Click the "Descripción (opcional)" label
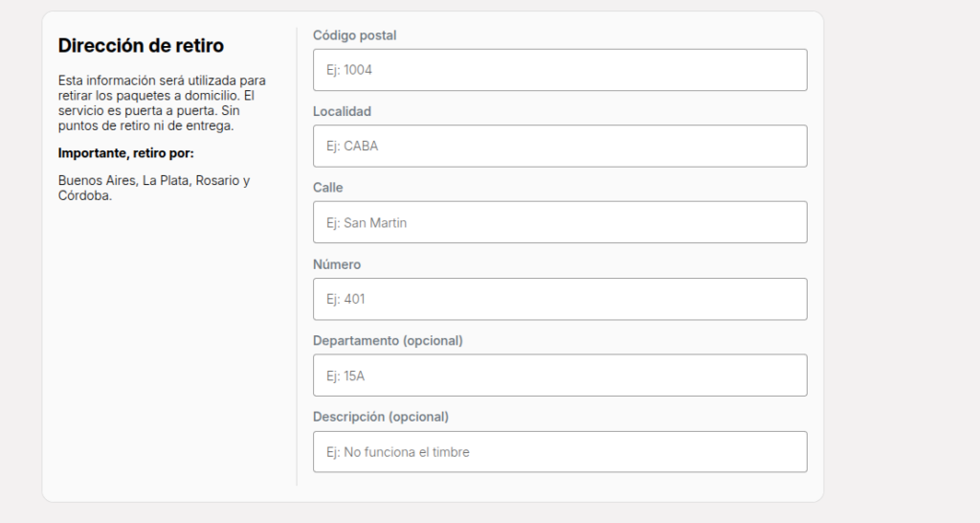This screenshot has height=523, width=980. point(380,417)
